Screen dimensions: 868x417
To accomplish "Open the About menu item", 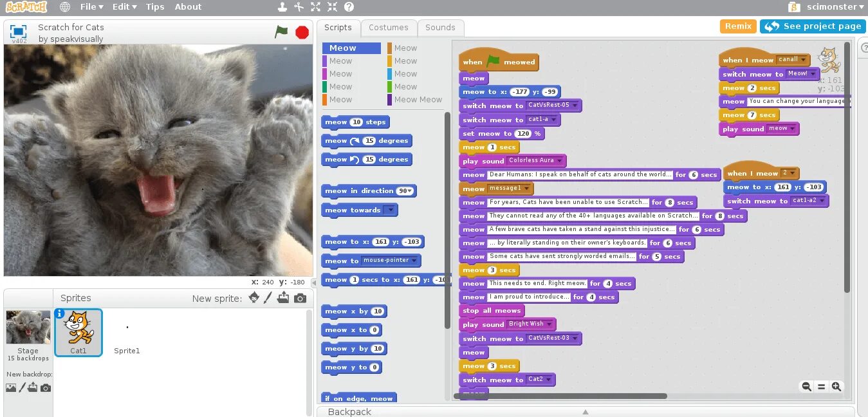I will click(x=188, y=7).
